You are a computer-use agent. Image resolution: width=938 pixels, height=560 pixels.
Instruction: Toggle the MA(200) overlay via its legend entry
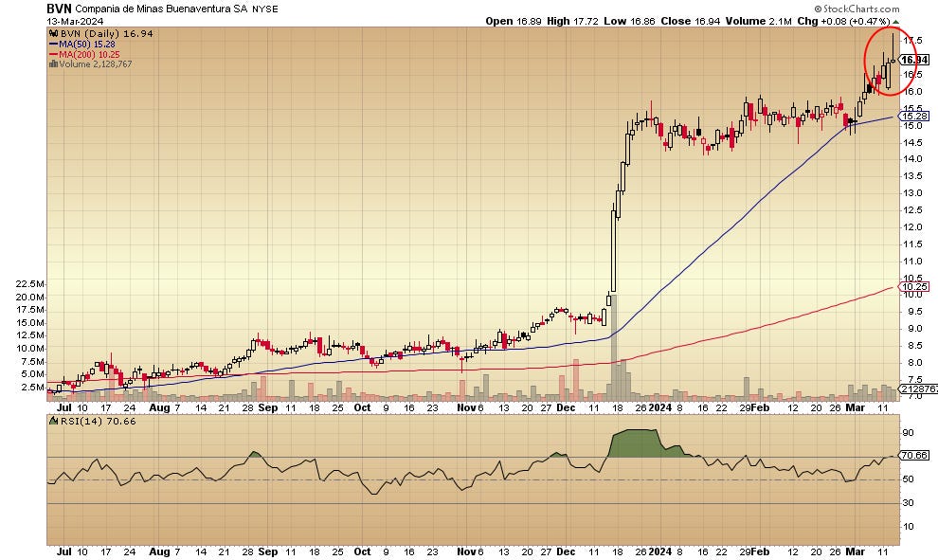pyautogui.click(x=90, y=55)
